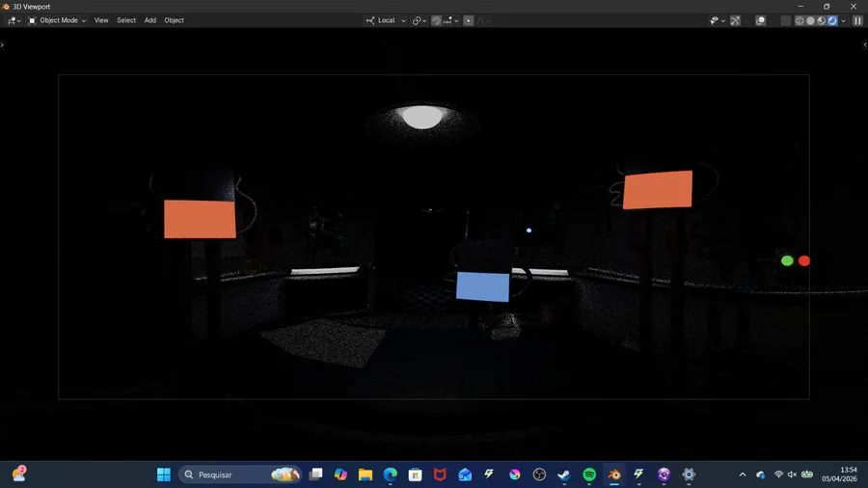Image resolution: width=868 pixels, height=488 pixels.
Task: Select the left orange plane in viewport
Action: tap(200, 219)
